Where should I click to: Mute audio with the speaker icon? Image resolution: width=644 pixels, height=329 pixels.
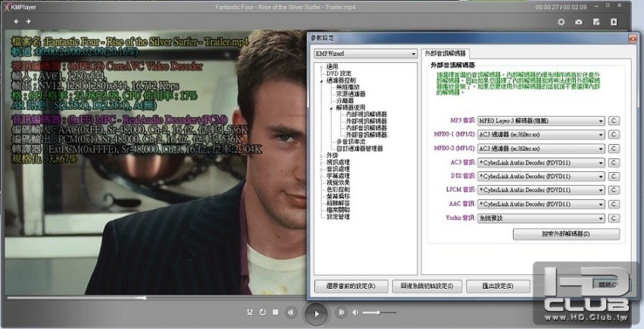(x=355, y=312)
